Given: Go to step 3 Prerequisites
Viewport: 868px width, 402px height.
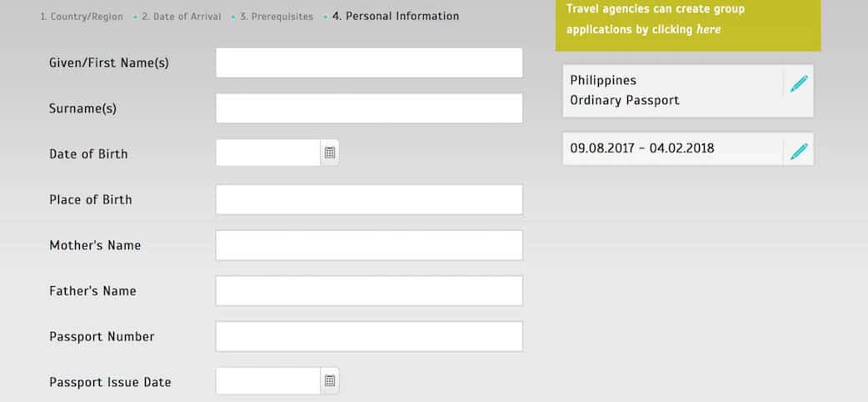Looking at the screenshot, I should coord(277,17).
